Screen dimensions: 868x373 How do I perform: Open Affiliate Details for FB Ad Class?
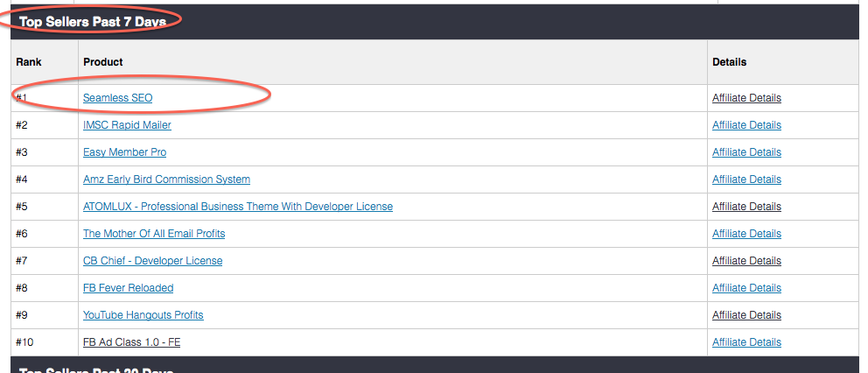pos(746,342)
